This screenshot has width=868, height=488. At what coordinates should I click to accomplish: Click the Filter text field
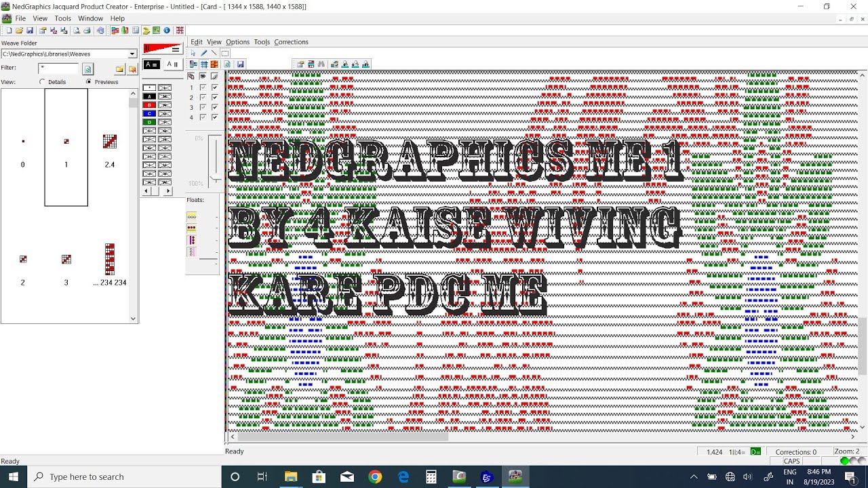pyautogui.click(x=58, y=68)
